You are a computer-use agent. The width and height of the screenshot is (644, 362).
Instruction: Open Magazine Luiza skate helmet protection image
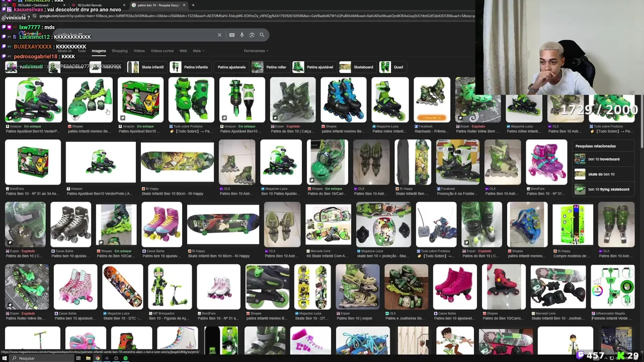pos(383,224)
